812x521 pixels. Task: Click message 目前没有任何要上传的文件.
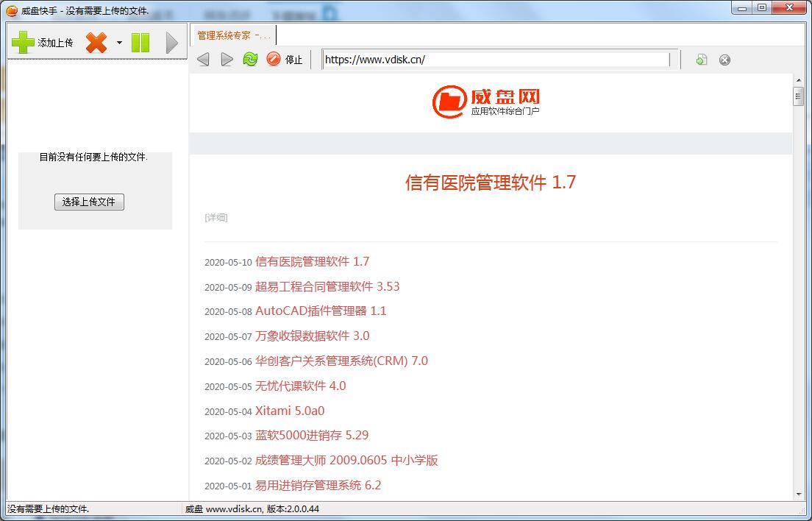tap(93, 157)
